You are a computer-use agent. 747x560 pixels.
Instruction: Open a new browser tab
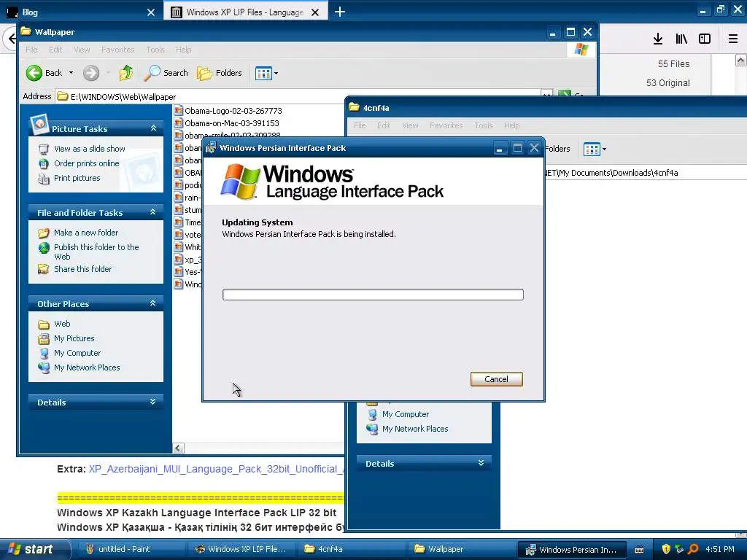[340, 12]
